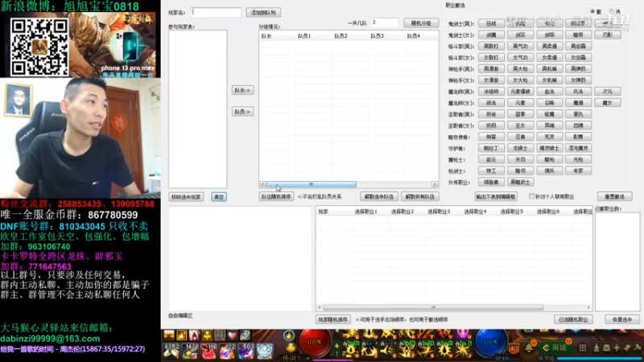
Task: Select the 男大枪 class button
Action: (520, 68)
